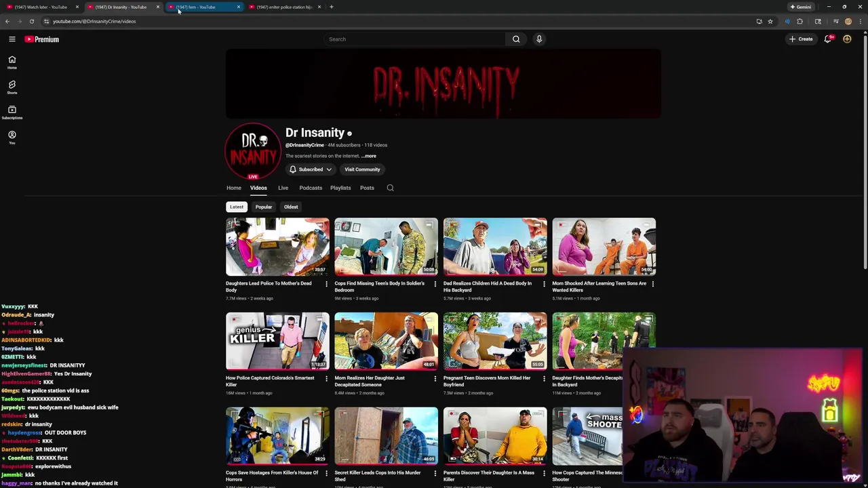
Task: Expand channel description with ...more
Action: click(x=368, y=156)
